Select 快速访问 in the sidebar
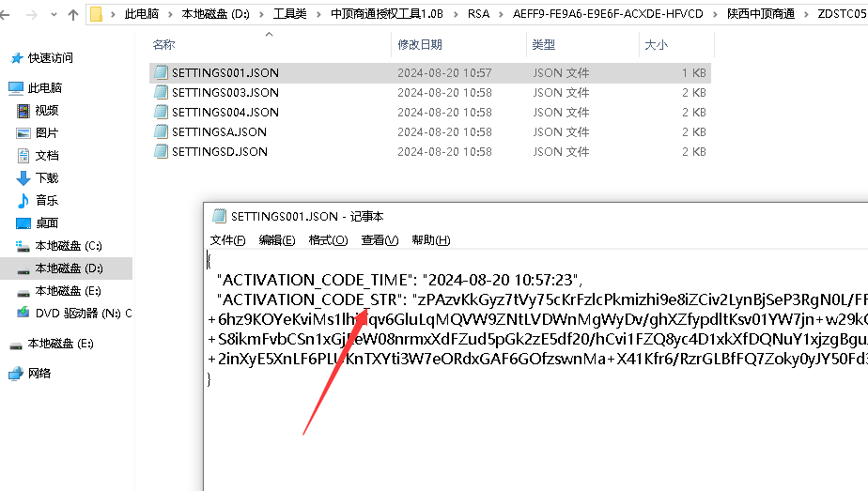This screenshot has width=868, height=491. click(50, 57)
